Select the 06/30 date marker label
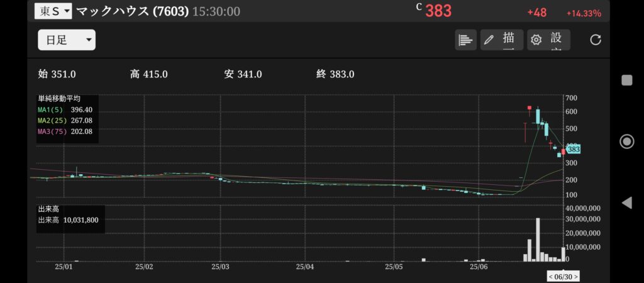Screen dimensions: 644x283 coord(563,277)
